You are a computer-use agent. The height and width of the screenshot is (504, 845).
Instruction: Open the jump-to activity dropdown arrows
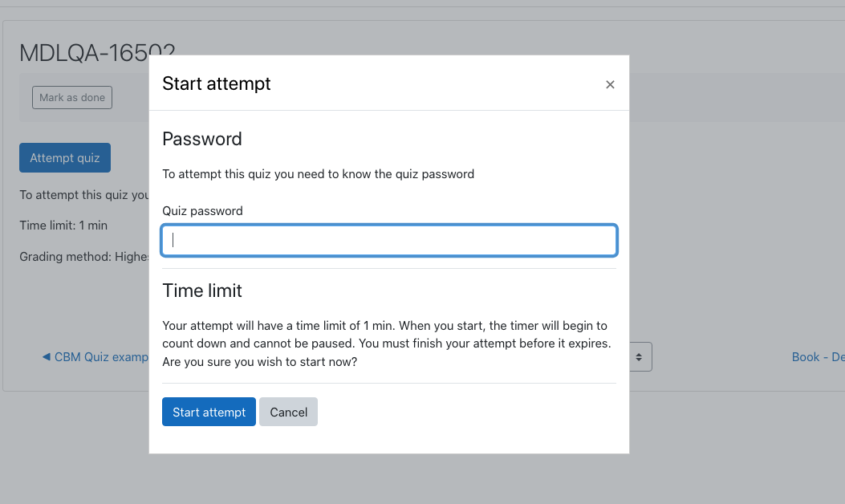pyautogui.click(x=639, y=357)
